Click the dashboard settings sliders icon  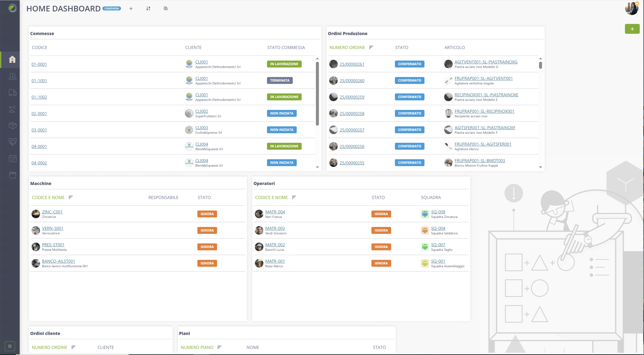coord(148,9)
